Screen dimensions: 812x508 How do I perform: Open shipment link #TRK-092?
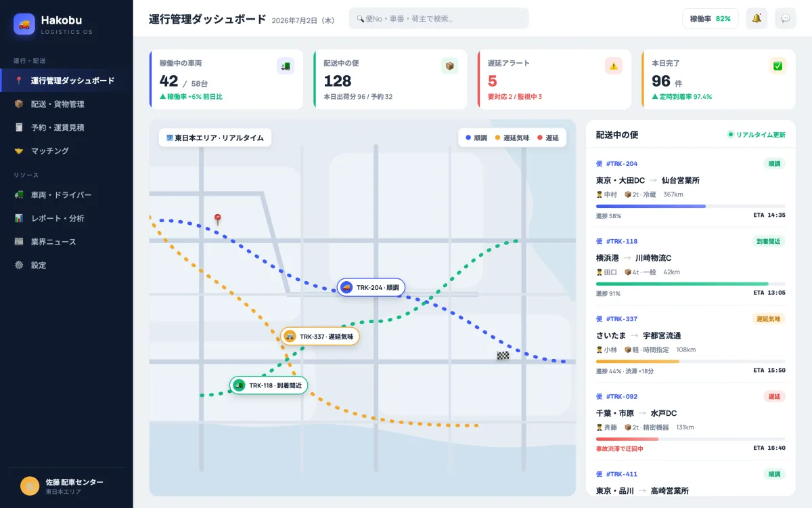coord(616,396)
